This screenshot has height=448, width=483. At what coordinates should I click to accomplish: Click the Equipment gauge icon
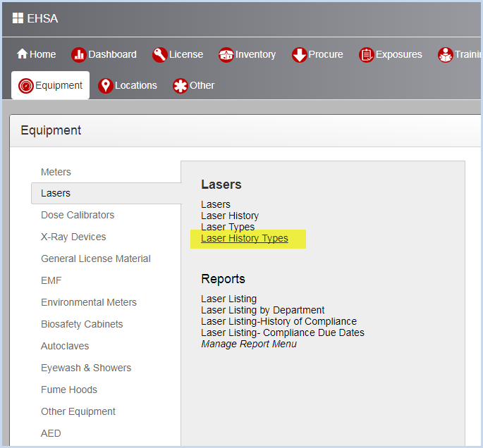point(26,85)
